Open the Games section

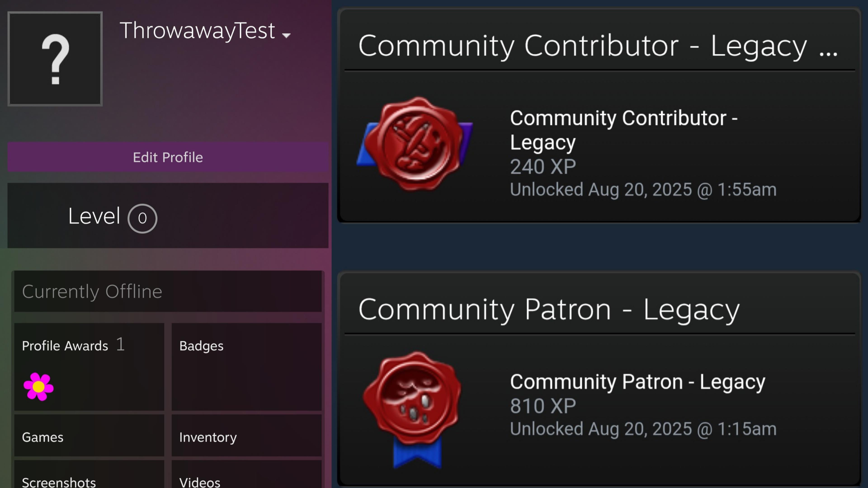point(43,437)
